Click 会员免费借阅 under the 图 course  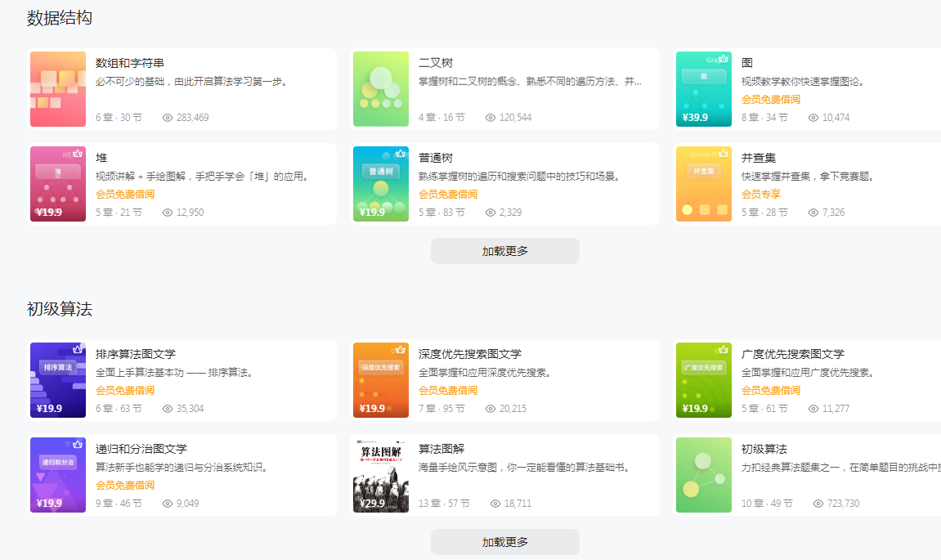770,100
